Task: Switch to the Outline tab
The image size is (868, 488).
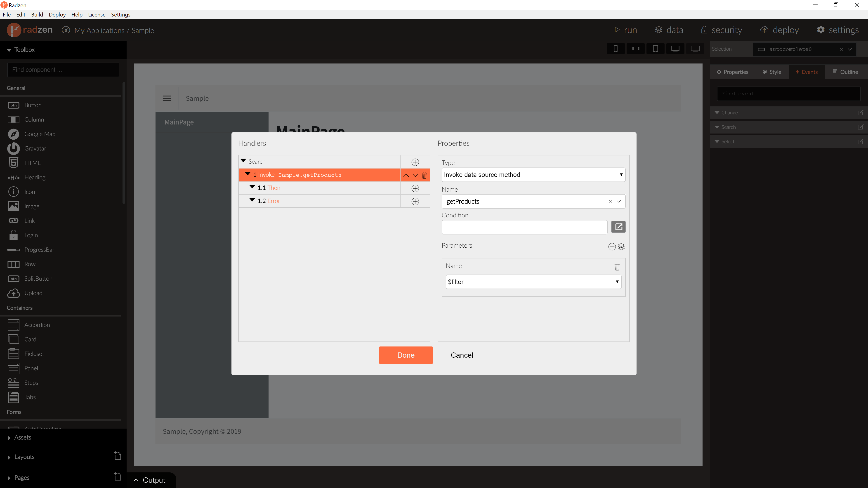Action: click(x=845, y=72)
